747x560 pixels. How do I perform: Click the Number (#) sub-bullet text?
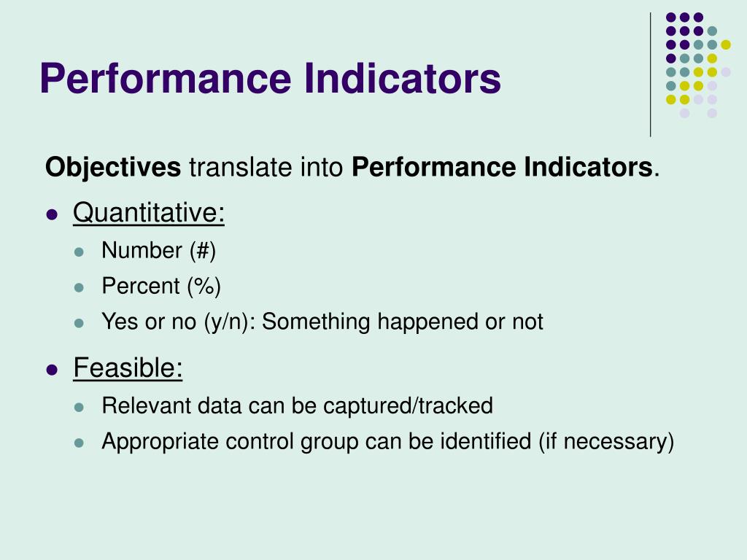coord(158,251)
